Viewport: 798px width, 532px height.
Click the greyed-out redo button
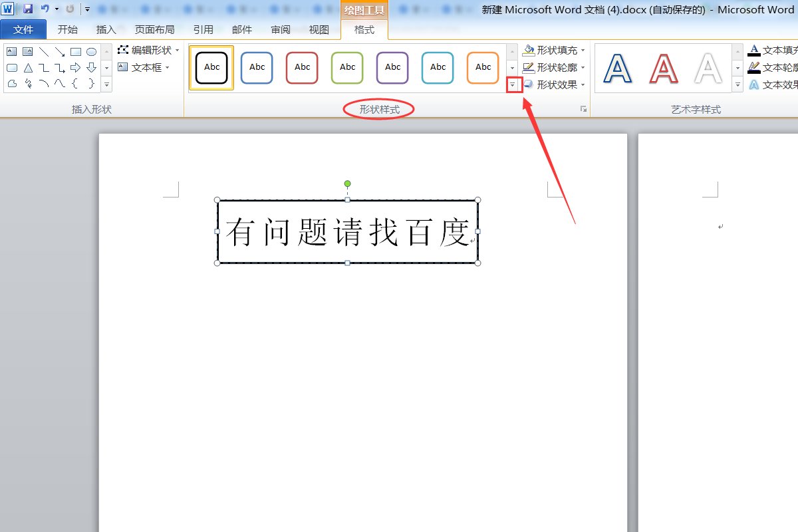pos(70,9)
